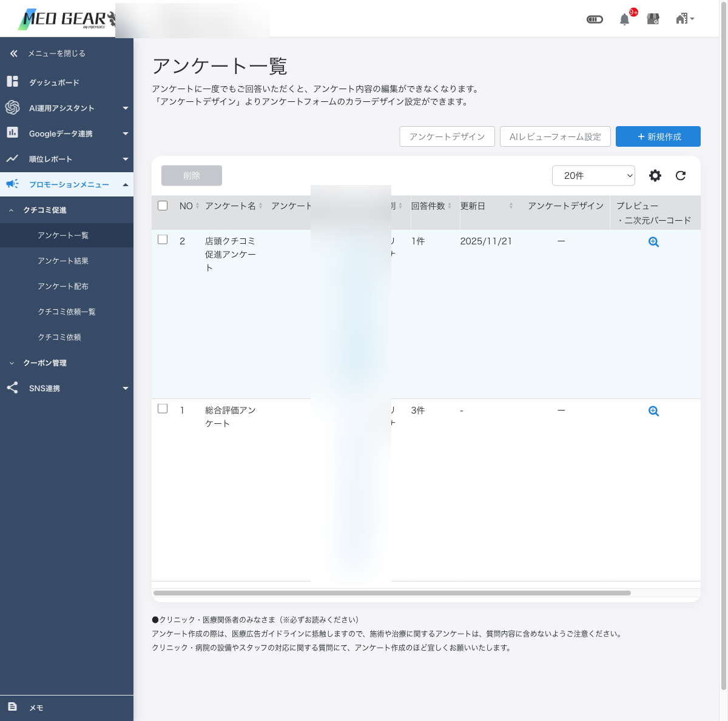Screen dimensions: 728x721
Task: Click the MEO GEAR logo
Action: pyautogui.click(x=67, y=19)
